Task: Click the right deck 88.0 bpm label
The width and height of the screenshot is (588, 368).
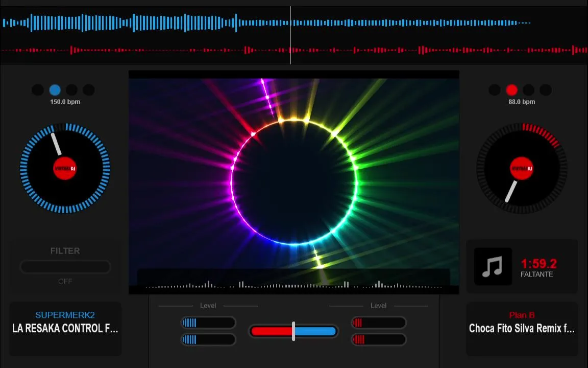Action: tap(522, 102)
